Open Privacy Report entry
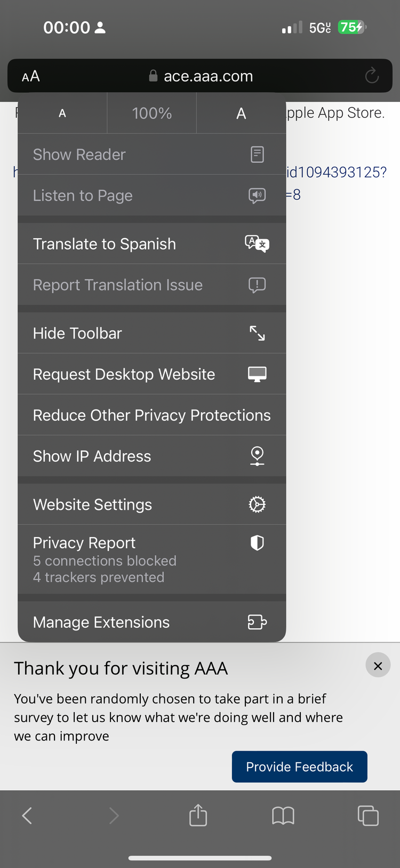 152,559
